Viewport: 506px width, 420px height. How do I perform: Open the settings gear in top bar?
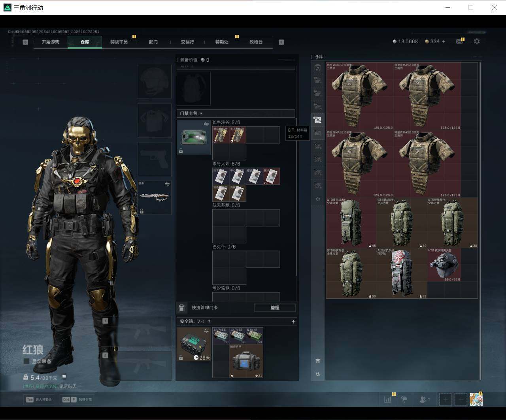pos(477,41)
